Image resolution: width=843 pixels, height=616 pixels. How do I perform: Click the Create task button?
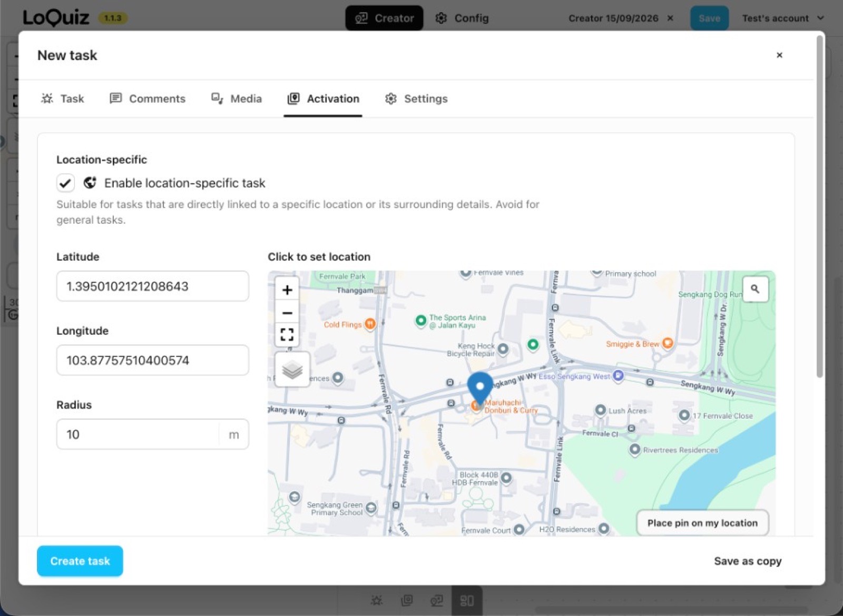80,561
